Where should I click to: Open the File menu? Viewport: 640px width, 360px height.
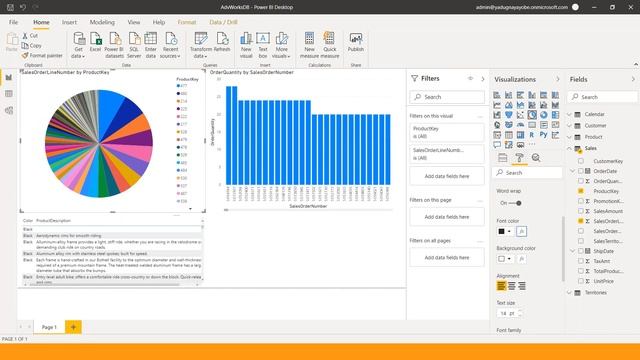tap(13, 22)
